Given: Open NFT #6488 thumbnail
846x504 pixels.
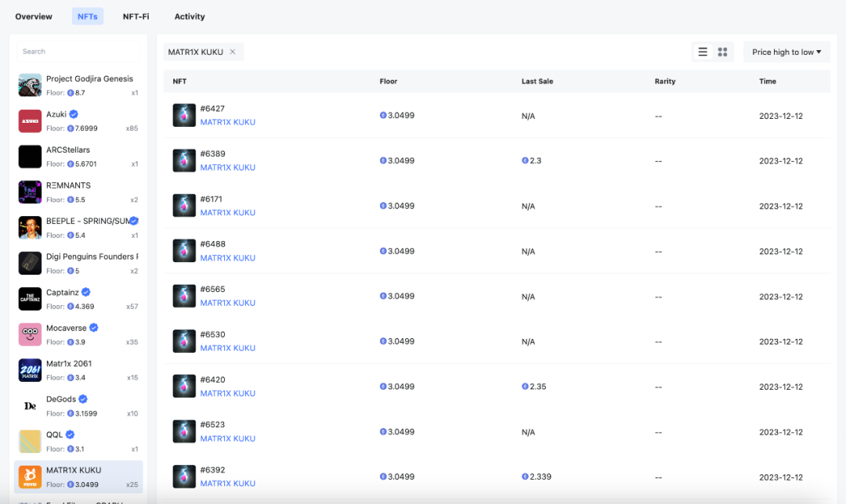Looking at the screenshot, I should (x=184, y=250).
